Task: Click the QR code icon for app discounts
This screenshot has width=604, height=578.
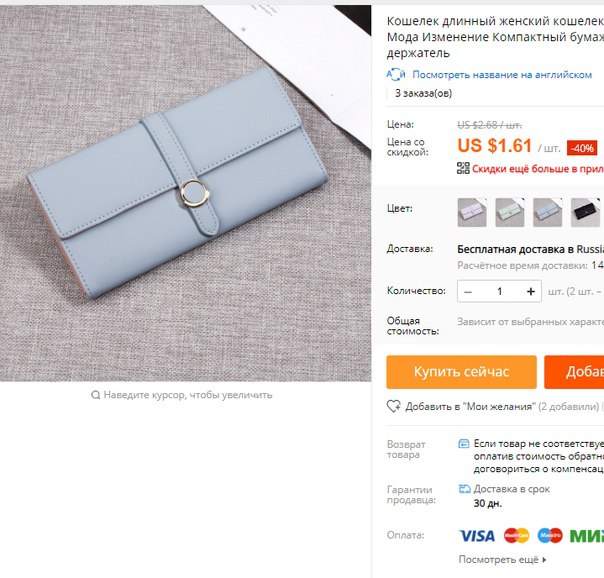Action: [463, 168]
